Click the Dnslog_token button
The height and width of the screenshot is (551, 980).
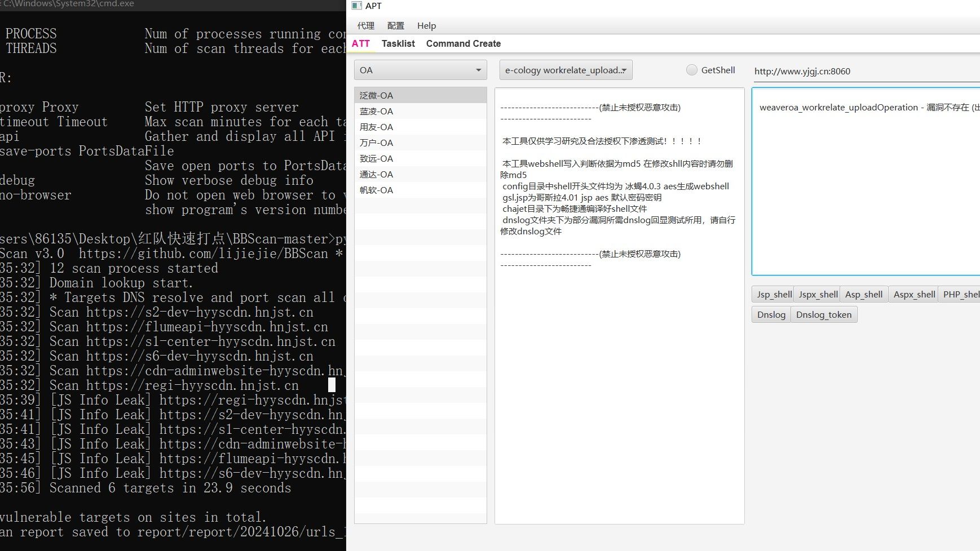824,314
